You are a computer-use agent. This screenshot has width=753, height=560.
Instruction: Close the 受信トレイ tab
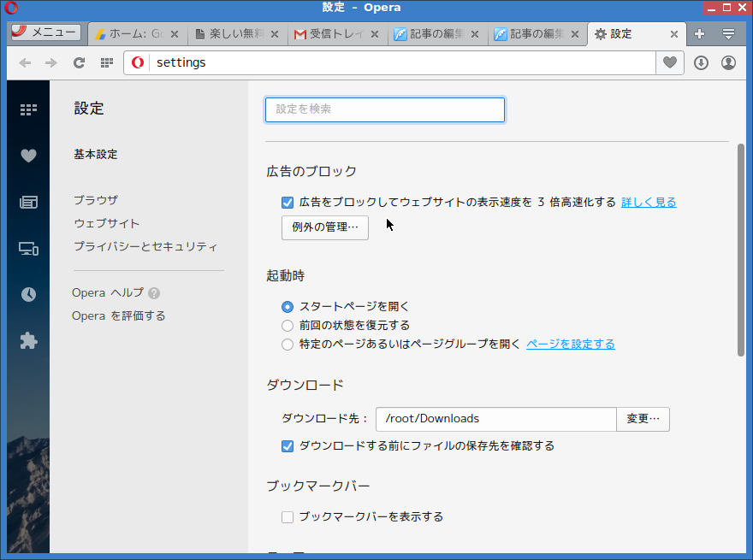tap(375, 34)
